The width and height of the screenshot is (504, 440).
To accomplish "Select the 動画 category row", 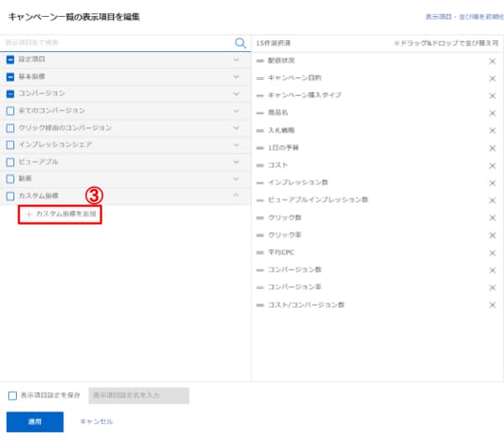I will click(x=117, y=179).
